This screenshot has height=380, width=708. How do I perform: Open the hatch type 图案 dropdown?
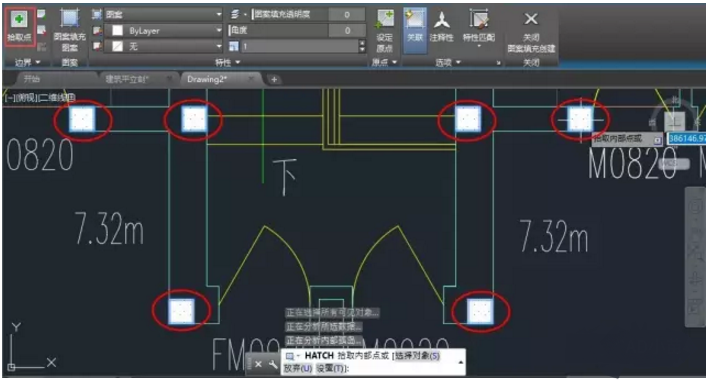[164, 14]
